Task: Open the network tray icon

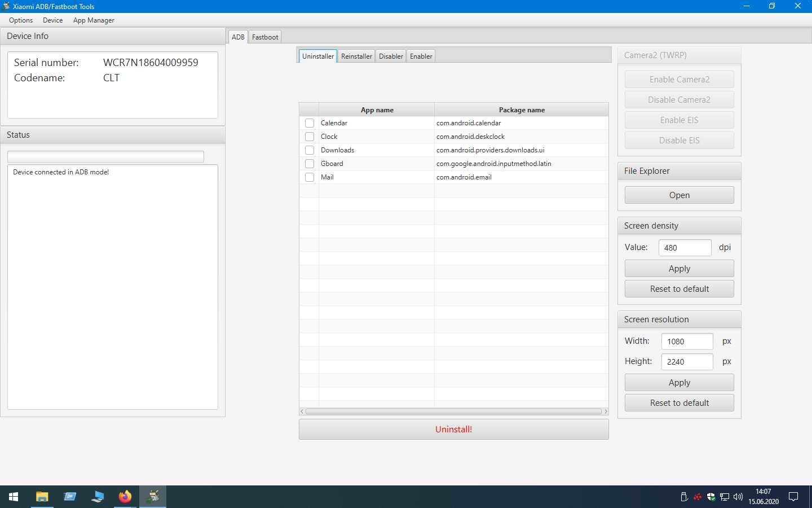Action: coord(725,497)
